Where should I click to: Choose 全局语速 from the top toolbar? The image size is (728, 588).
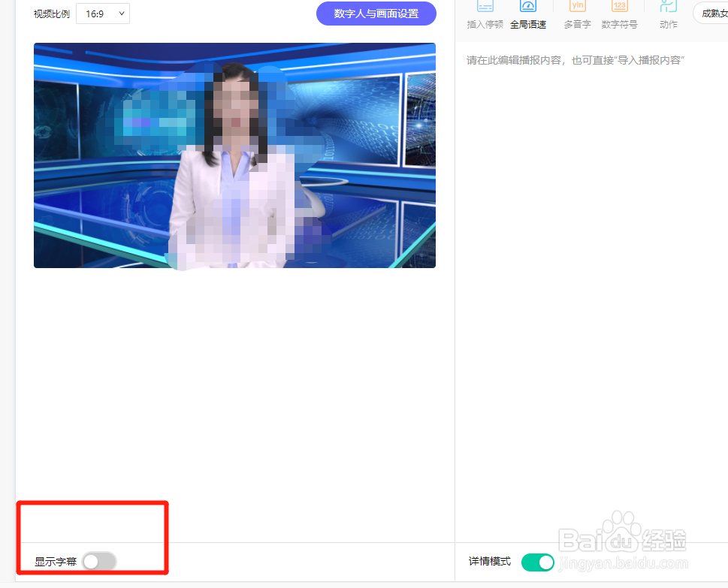click(x=528, y=23)
